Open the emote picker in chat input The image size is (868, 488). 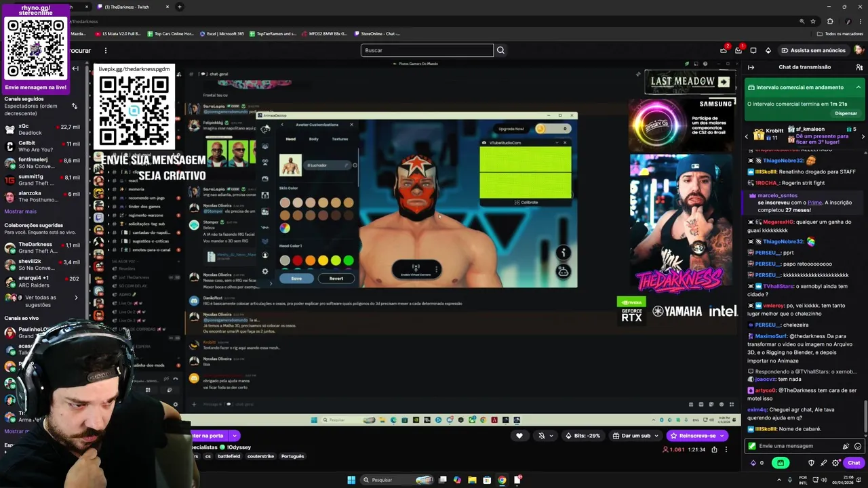[858, 446]
